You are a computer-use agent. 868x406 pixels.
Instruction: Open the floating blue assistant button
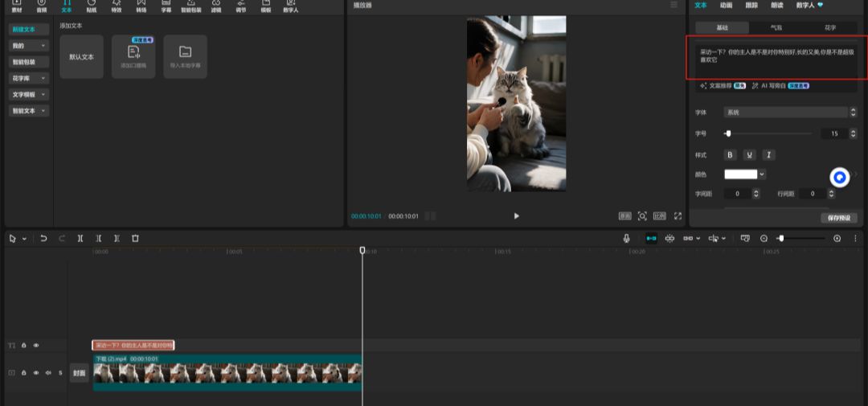tap(840, 177)
